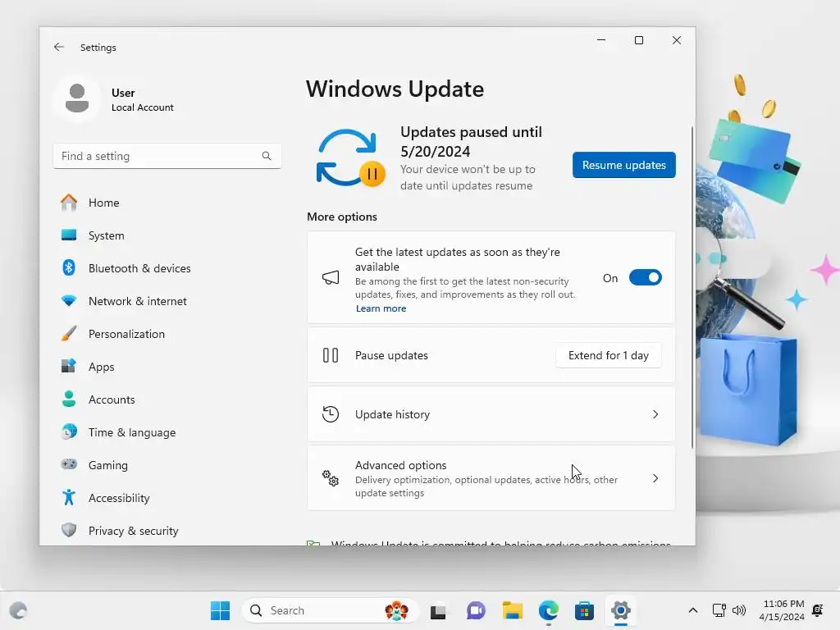840x630 pixels.
Task: Show hidden icons tray chevron
Action: coord(692,610)
